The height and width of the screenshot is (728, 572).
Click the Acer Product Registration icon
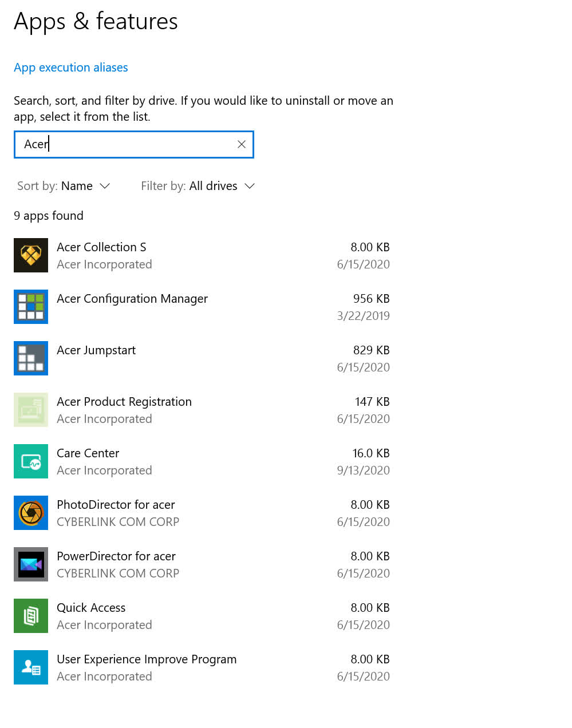31,410
